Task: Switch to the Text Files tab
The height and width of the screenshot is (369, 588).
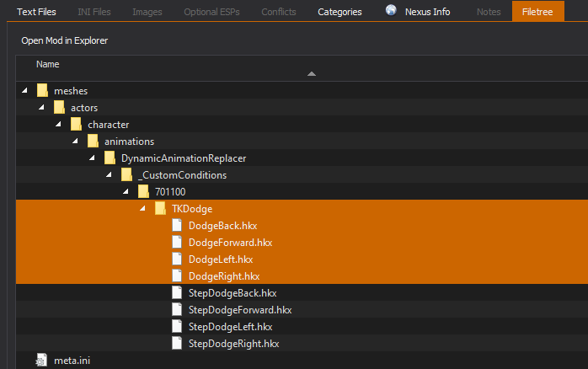Action: click(36, 12)
